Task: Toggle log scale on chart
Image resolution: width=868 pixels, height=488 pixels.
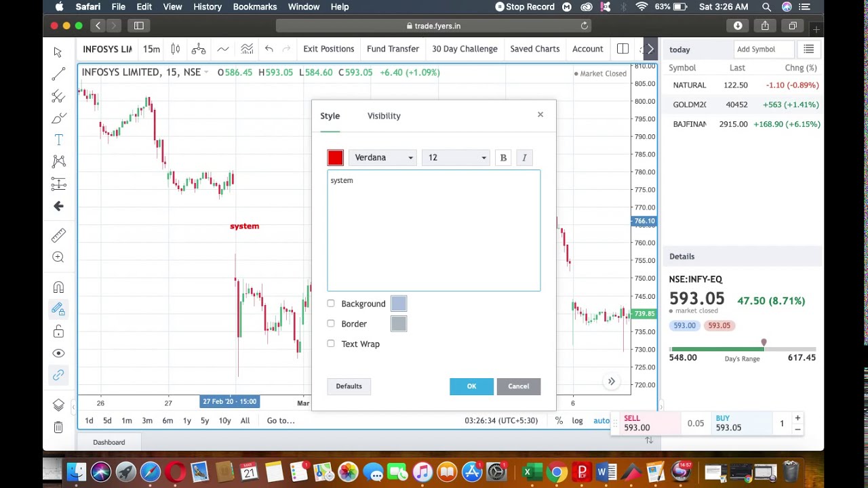Action: [x=577, y=420]
